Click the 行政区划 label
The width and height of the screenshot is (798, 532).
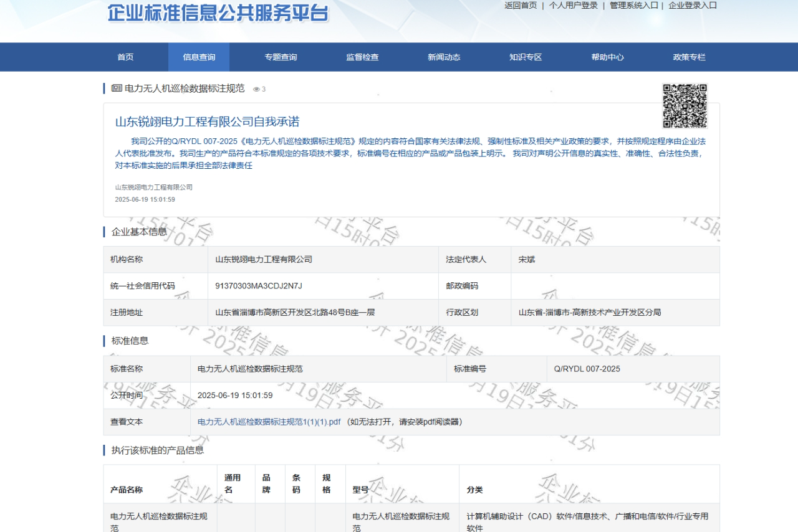click(462, 312)
